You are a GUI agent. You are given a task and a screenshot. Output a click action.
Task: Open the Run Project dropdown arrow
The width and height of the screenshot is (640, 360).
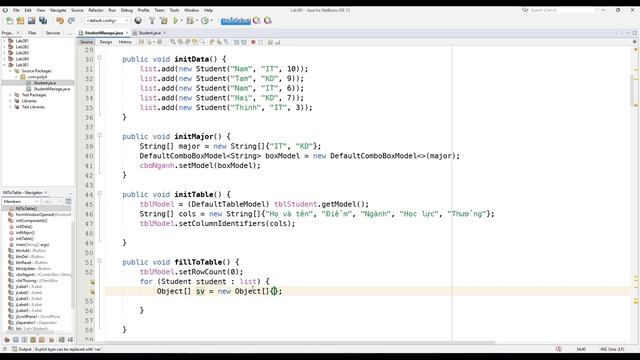click(182, 20)
